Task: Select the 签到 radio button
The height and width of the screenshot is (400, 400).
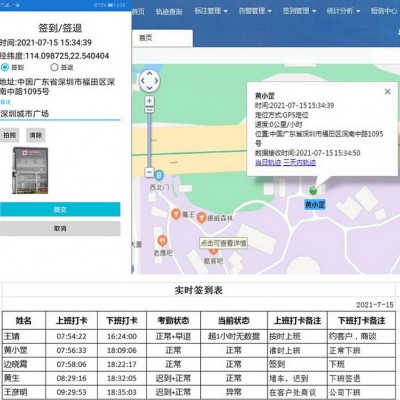Action: (5, 67)
